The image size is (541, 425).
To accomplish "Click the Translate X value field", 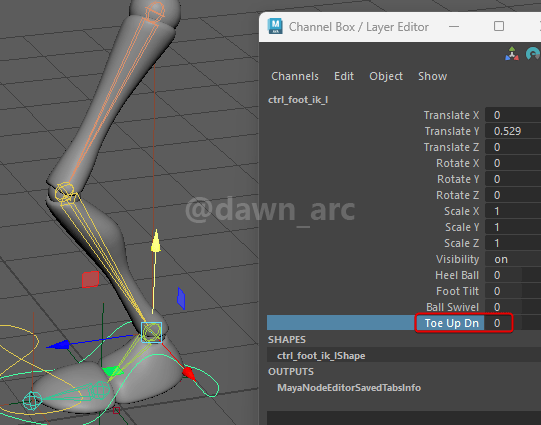I will click(513, 115).
